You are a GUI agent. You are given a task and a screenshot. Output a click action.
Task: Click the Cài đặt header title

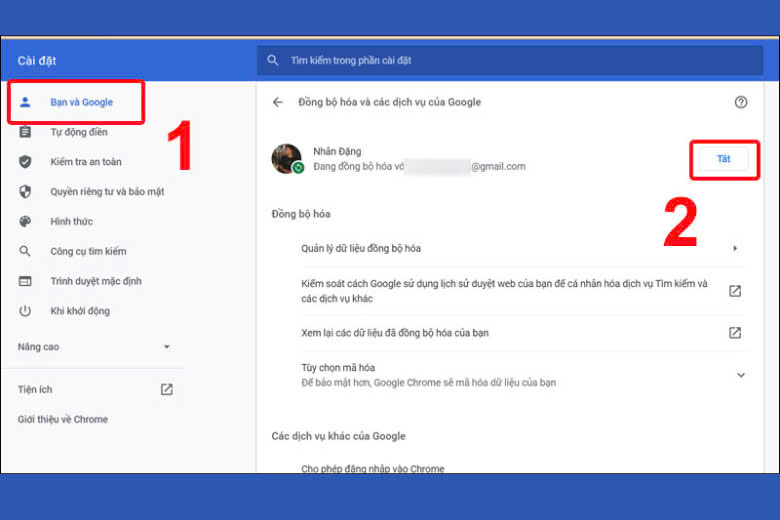click(x=37, y=61)
